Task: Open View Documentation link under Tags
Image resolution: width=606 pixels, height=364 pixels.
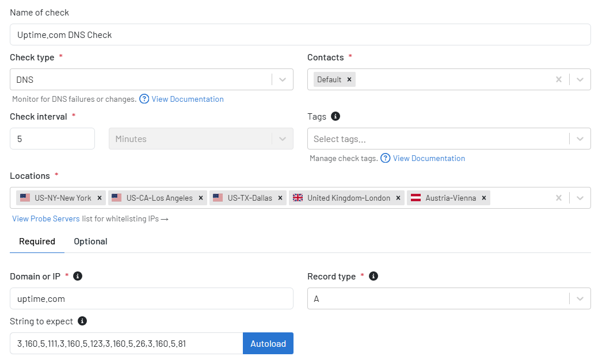Action: (429, 158)
